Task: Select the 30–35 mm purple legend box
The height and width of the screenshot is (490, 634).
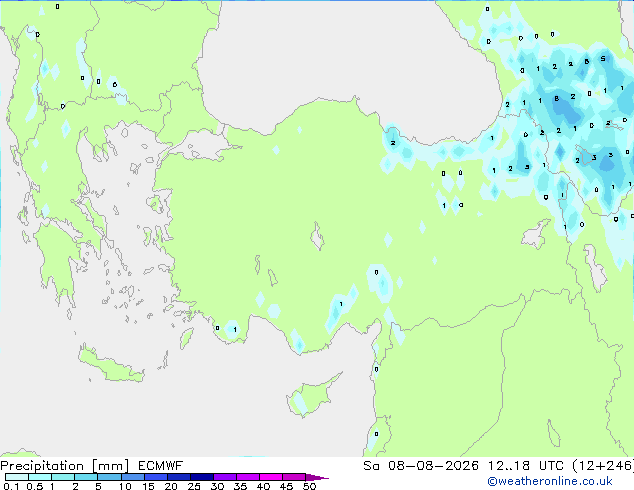Action: pos(225,477)
